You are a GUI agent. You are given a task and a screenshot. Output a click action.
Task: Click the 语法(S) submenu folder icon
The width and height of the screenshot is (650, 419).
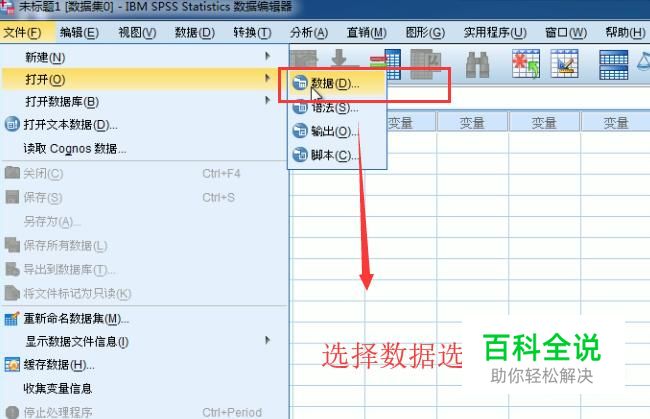[x=300, y=108]
